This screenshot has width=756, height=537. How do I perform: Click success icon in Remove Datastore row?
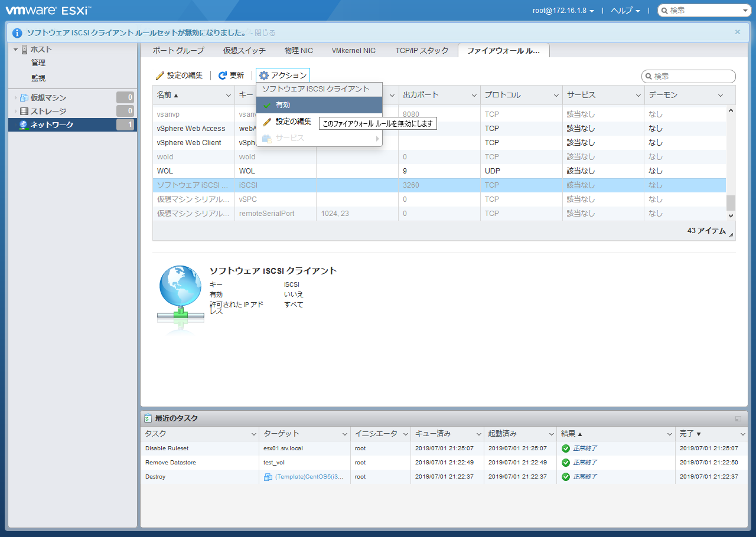click(566, 463)
